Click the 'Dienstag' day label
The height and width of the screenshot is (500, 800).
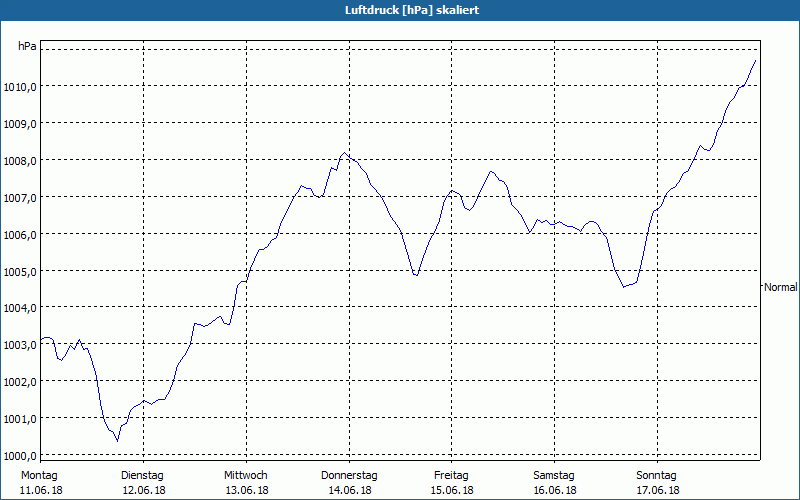click(142, 476)
